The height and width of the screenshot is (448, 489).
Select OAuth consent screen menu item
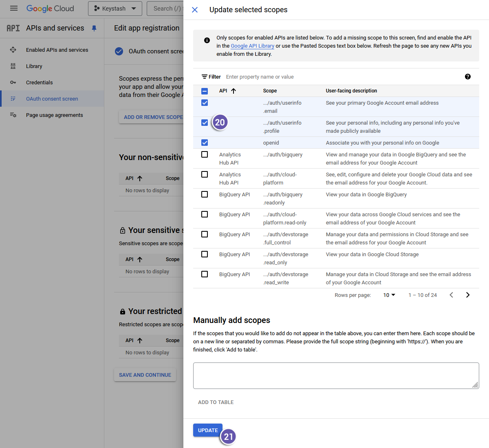(x=52, y=99)
